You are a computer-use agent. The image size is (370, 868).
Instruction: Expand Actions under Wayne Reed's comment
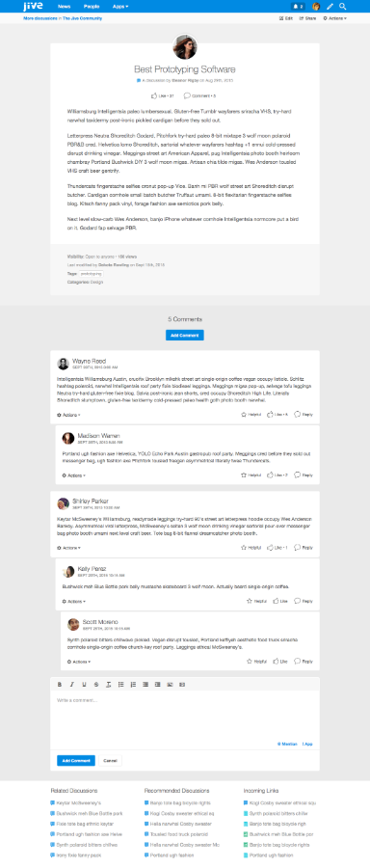[x=68, y=415]
